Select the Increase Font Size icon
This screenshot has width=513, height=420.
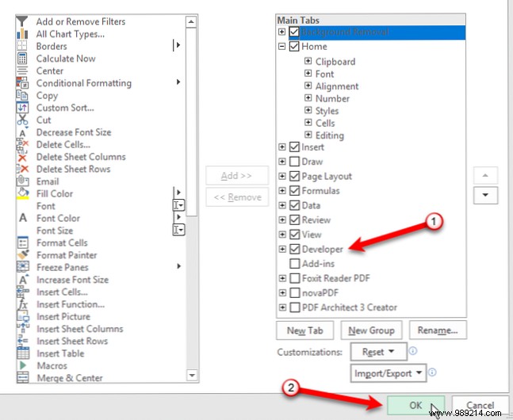[x=23, y=280]
